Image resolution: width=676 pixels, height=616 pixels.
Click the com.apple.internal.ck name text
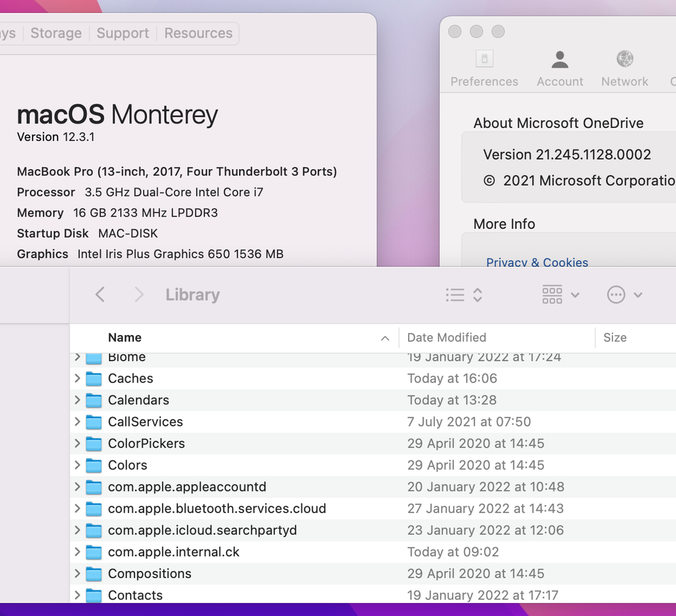[173, 552]
